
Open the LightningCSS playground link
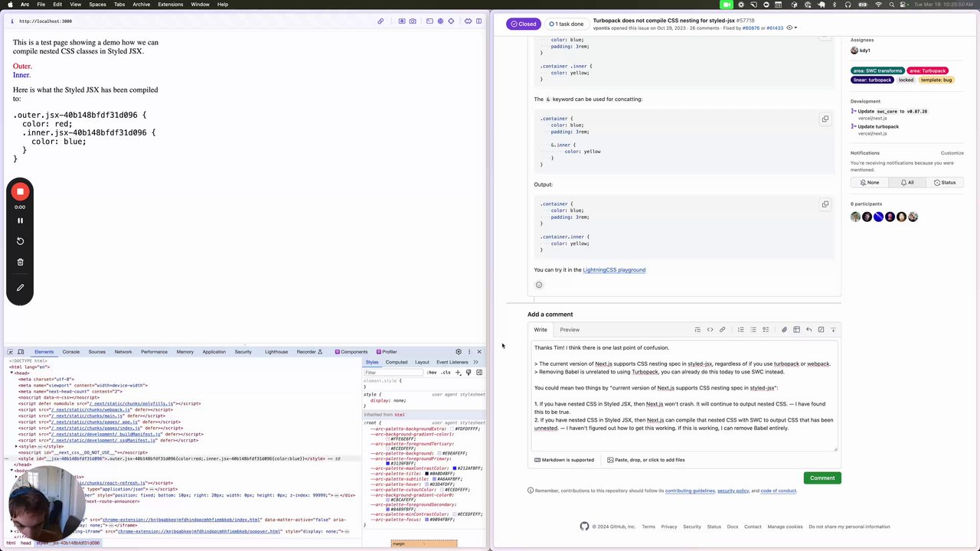[x=614, y=270]
